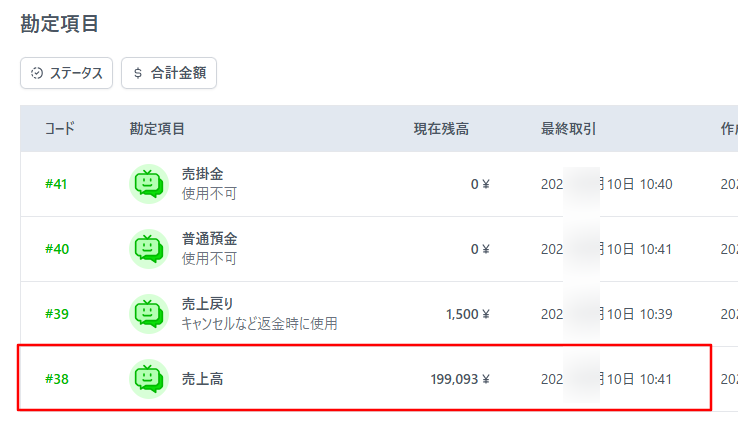Viewport: 738px width, 426px height.
Task: Click the 売掛金 account avatar icon
Action: [x=149, y=184]
